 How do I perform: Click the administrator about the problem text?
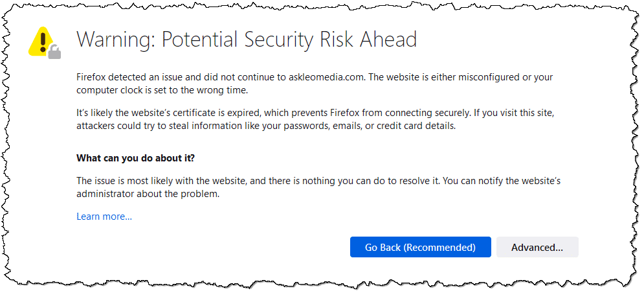[x=148, y=194]
